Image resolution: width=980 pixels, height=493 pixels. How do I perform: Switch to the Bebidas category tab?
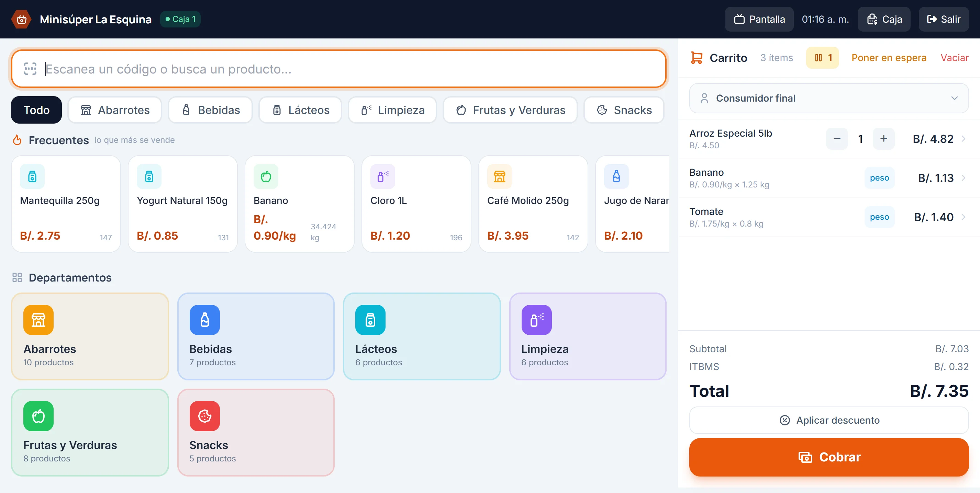[210, 110]
